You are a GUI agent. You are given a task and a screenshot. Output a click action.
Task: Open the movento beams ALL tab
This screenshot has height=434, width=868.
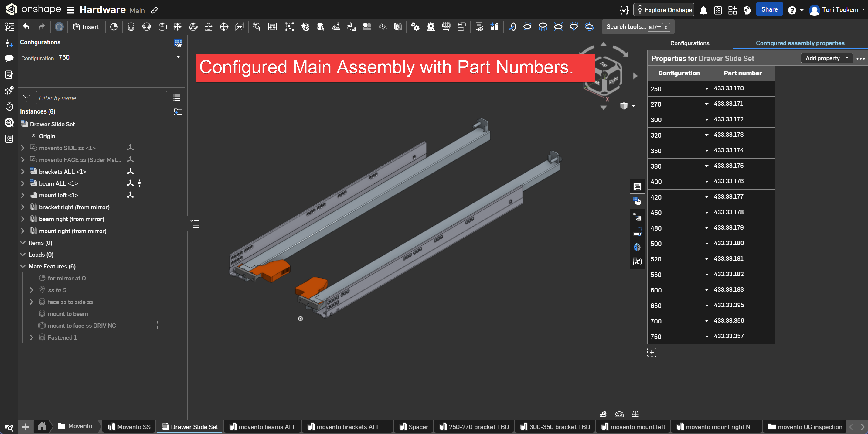(263, 427)
